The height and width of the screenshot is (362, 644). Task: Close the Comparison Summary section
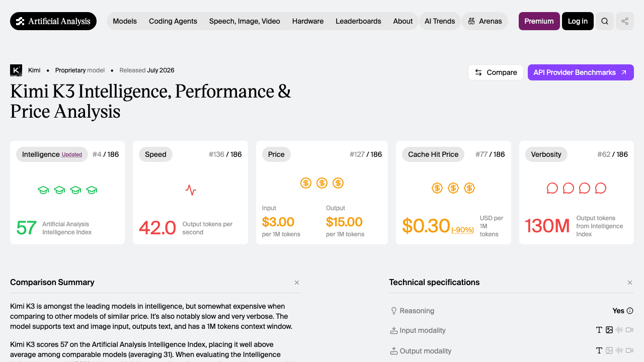[x=297, y=283]
